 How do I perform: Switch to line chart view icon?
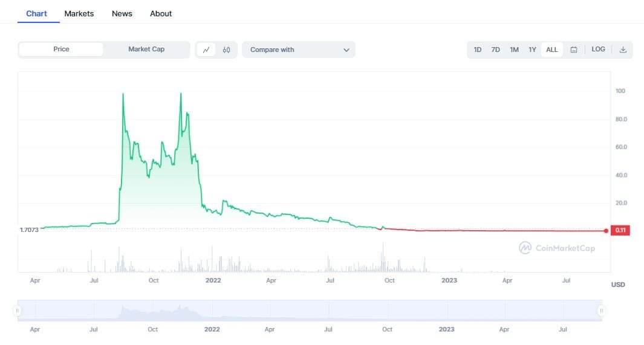pos(206,50)
